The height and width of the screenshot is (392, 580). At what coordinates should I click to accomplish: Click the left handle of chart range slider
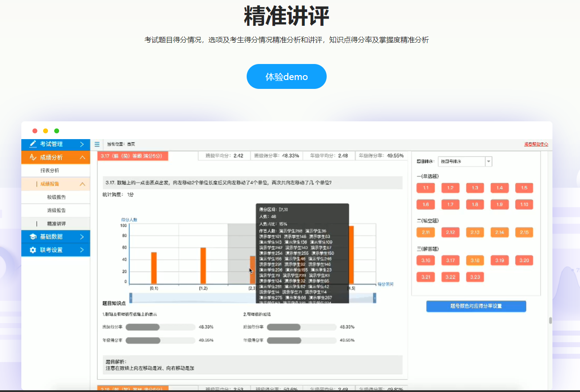[x=131, y=298]
